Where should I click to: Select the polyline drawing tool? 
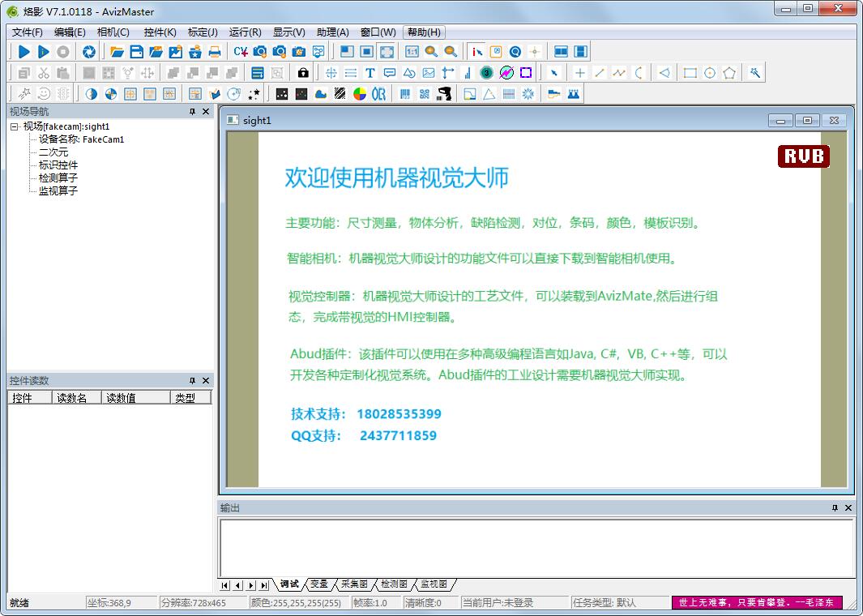click(x=619, y=73)
